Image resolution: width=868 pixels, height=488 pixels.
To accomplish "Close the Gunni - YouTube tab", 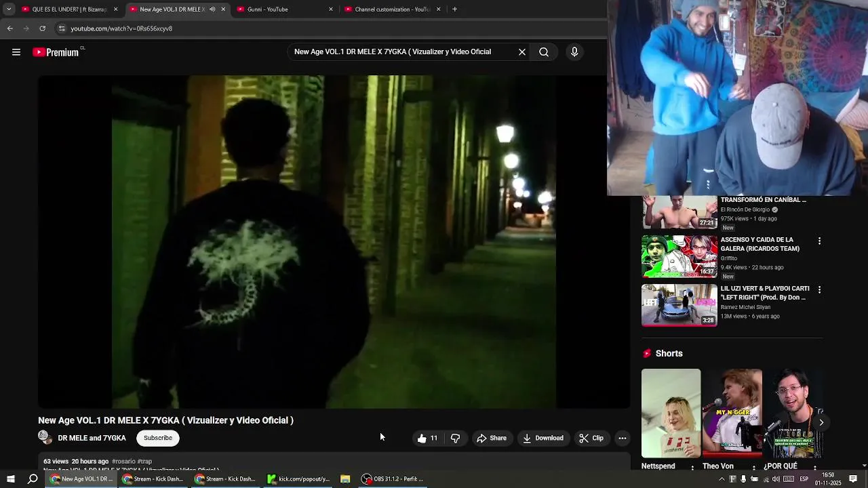I will point(331,9).
